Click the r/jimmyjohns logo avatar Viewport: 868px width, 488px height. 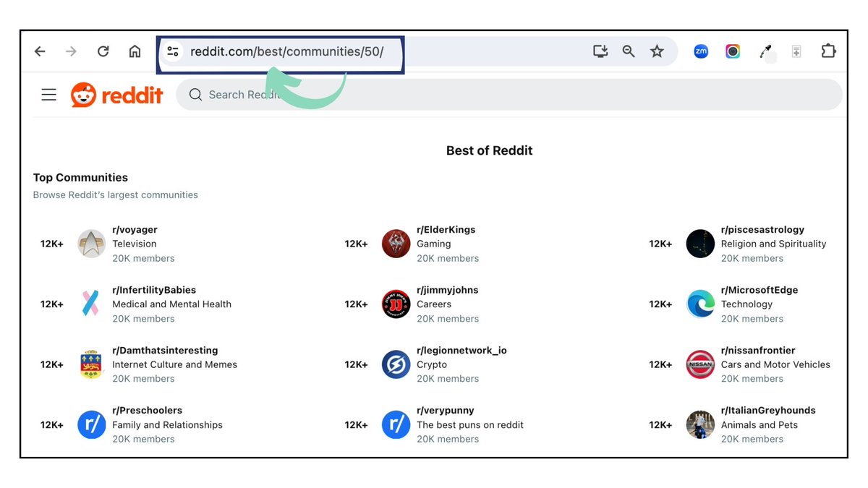(x=396, y=304)
